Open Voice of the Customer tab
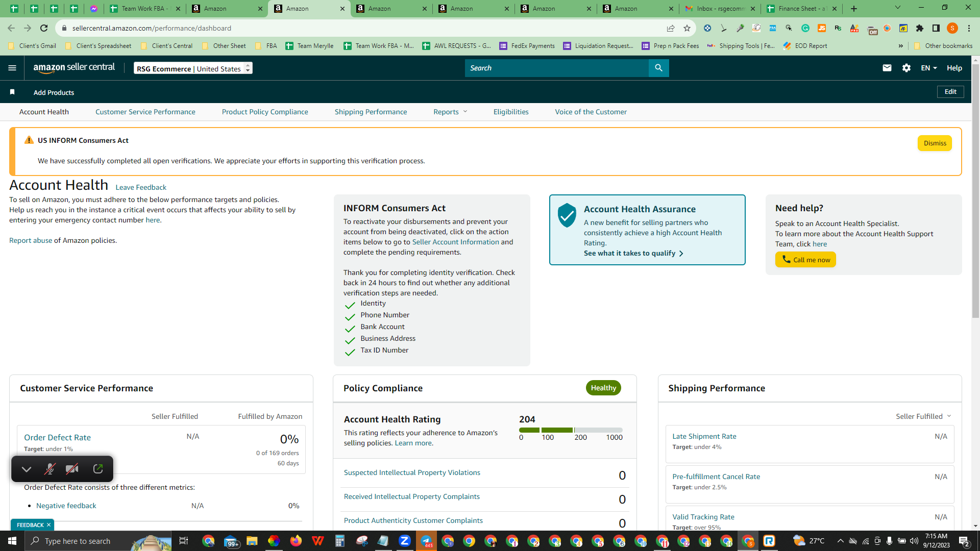The height and width of the screenshot is (551, 980). (591, 112)
